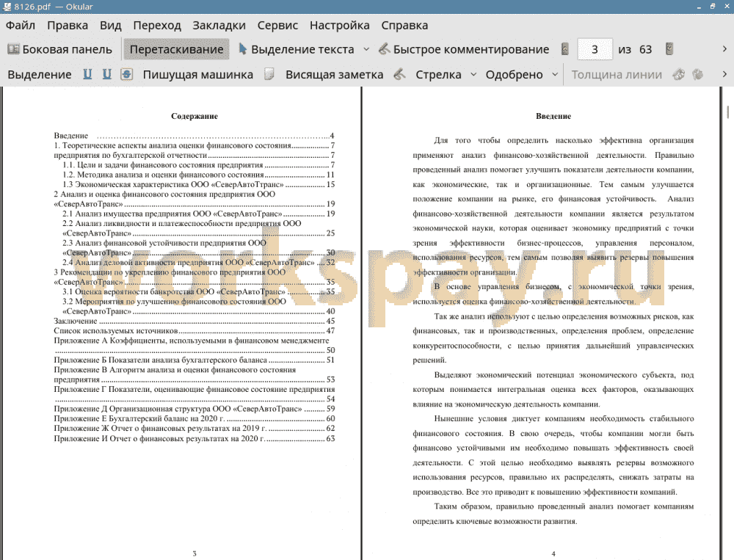The width and height of the screenshot is (734, 560).
Task: Click the last icon on the annotation toolbar
Action: tap(698, 74)
